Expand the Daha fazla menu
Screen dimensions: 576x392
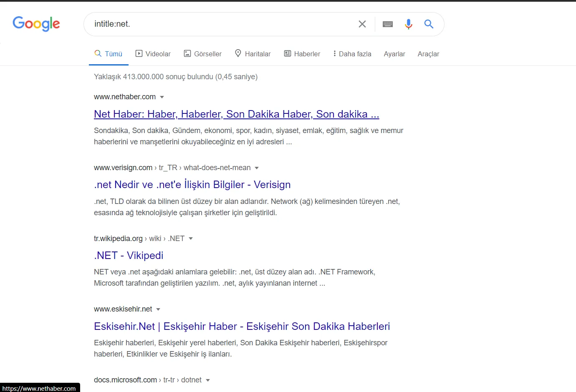pos(352,54)
